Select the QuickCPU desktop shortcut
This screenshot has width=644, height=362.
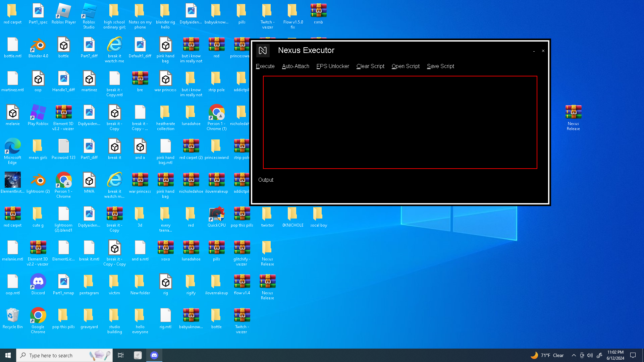[216, 217]
